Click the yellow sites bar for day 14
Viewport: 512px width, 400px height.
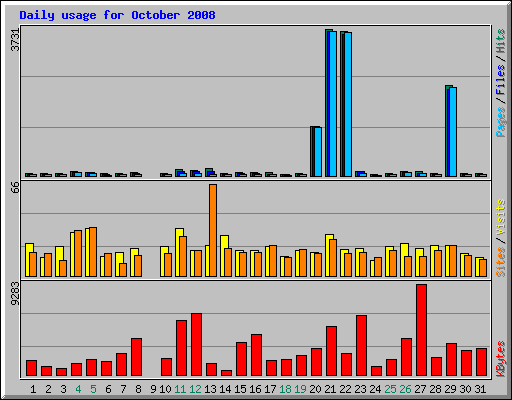click(224, 256)
